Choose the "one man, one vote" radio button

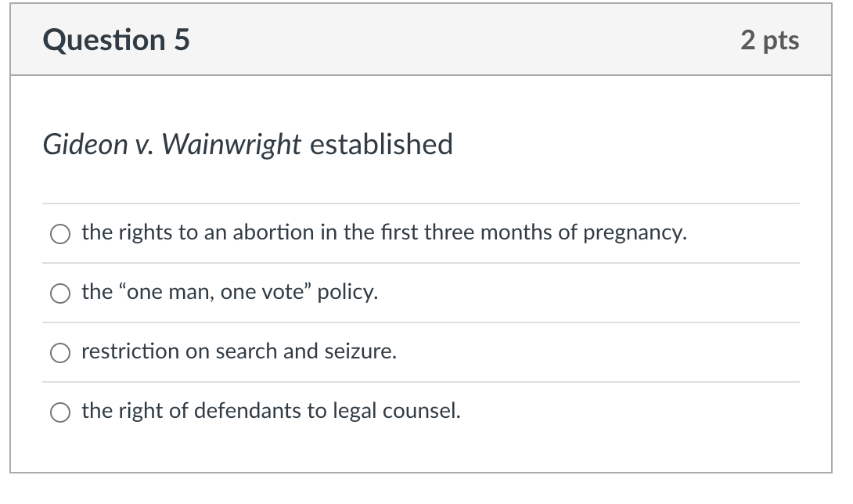[x=59, y=293]
